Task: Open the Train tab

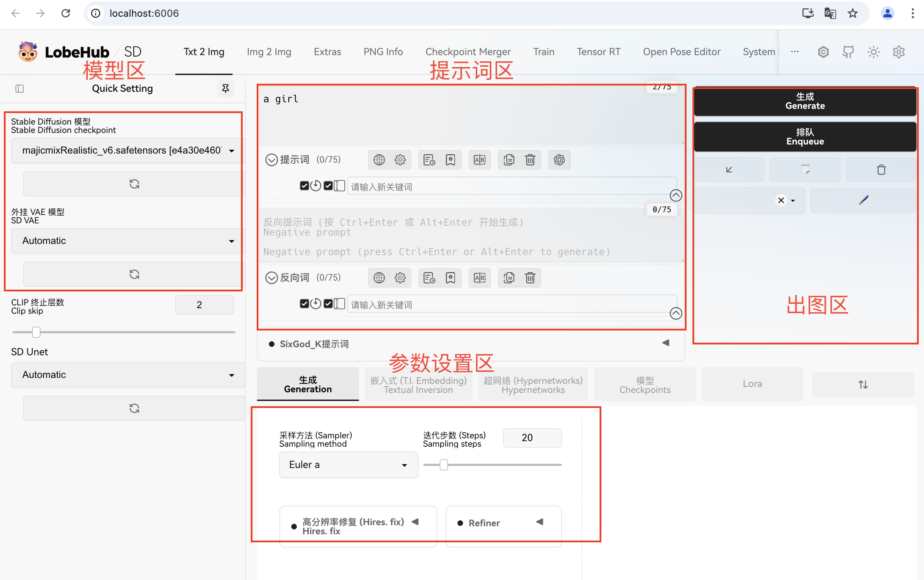Action: tap(543, 52)
